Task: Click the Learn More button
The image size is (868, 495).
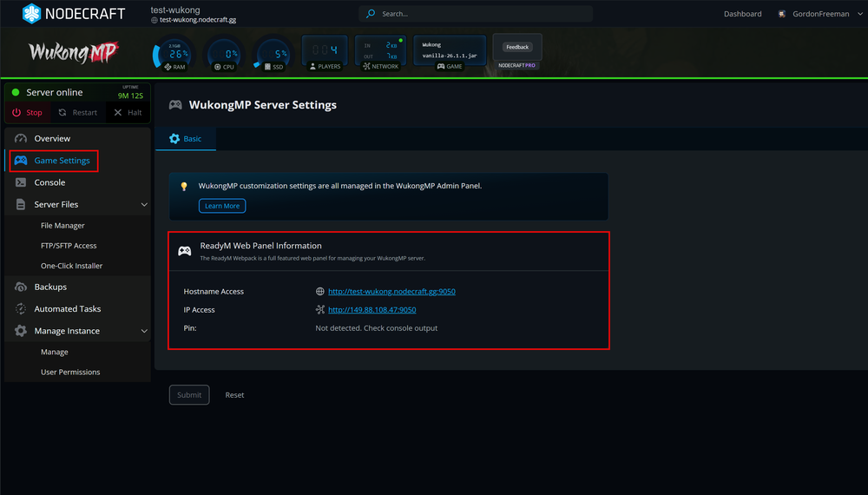Action: pyautogui.click(x=222, y=206)
